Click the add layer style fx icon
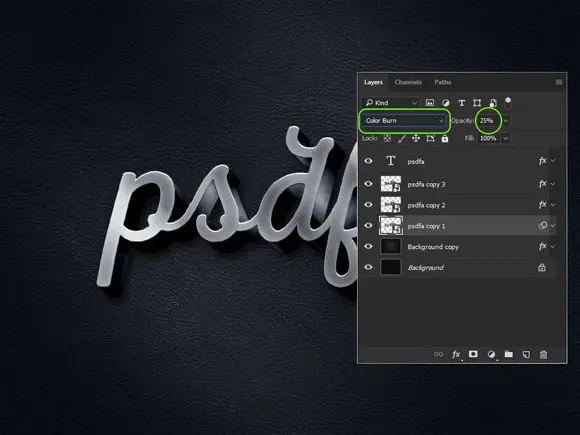 point(456,354)
